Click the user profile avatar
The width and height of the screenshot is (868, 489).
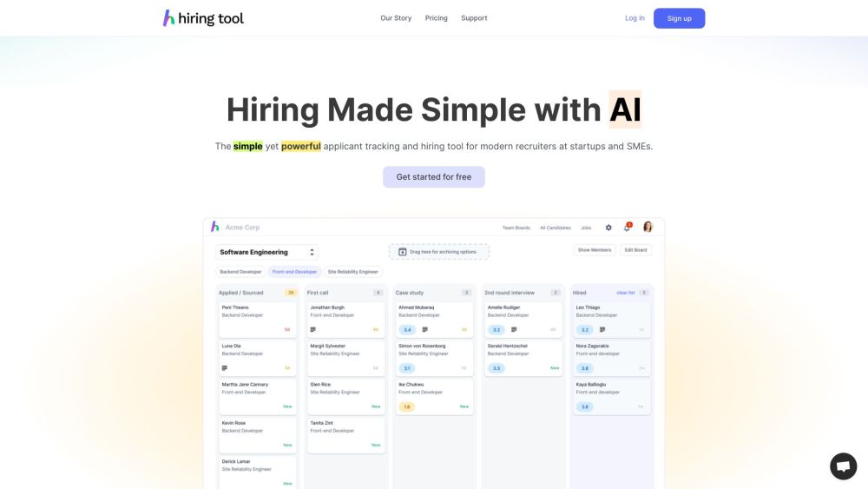point(648,228)
